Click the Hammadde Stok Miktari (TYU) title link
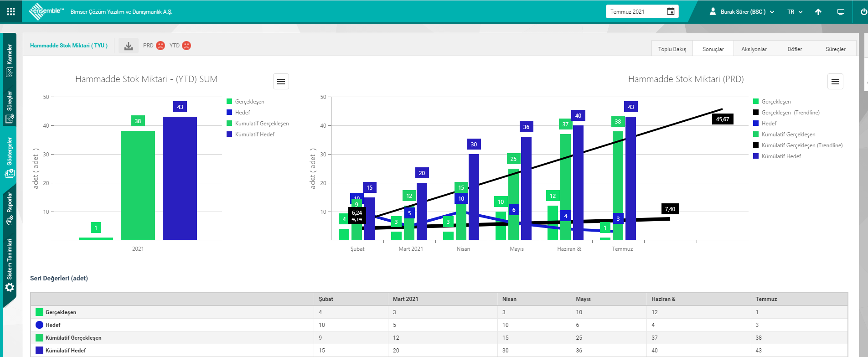 pyautogui.click(x=69, y=46)
